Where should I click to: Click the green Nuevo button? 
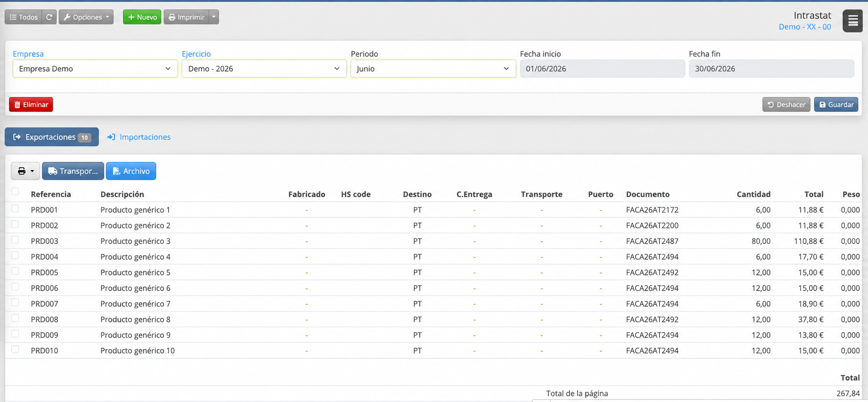point(142,17)
